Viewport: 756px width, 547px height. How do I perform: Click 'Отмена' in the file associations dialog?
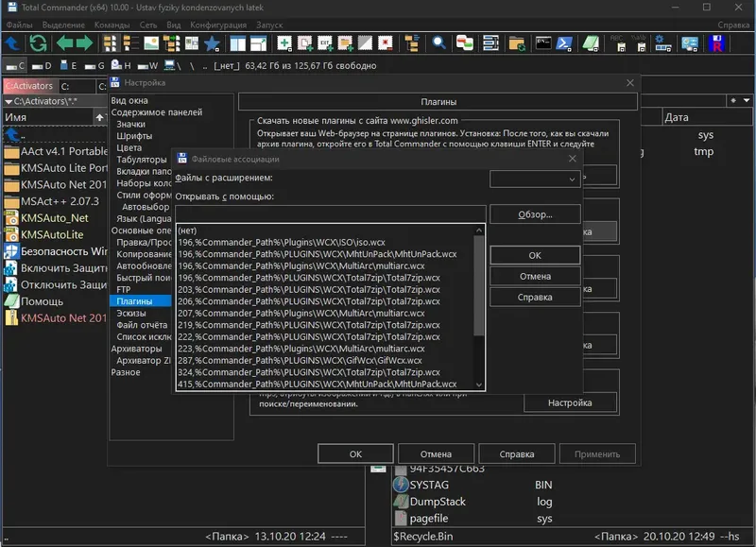[x=535, y=277]
